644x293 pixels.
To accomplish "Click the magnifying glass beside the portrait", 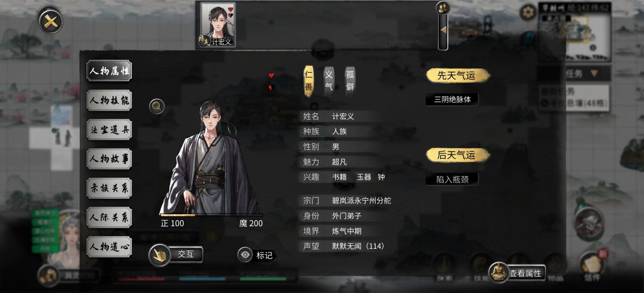I will pos(157,107).
